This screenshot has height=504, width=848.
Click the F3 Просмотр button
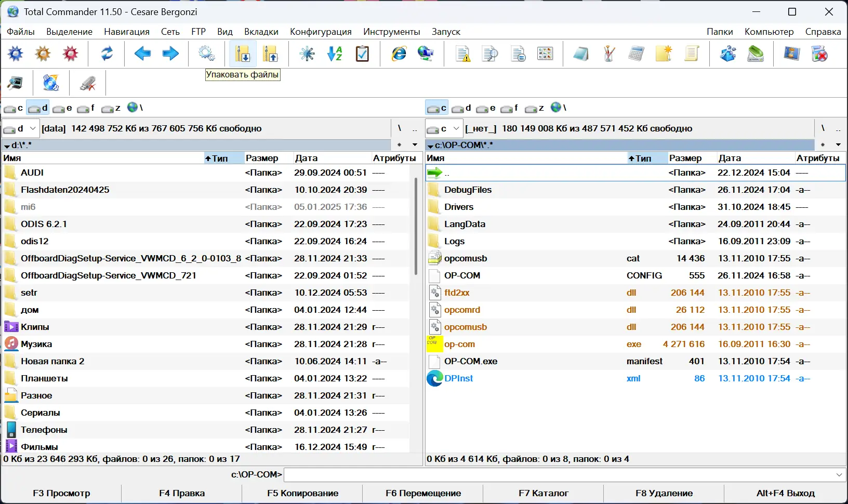point(61,493)
